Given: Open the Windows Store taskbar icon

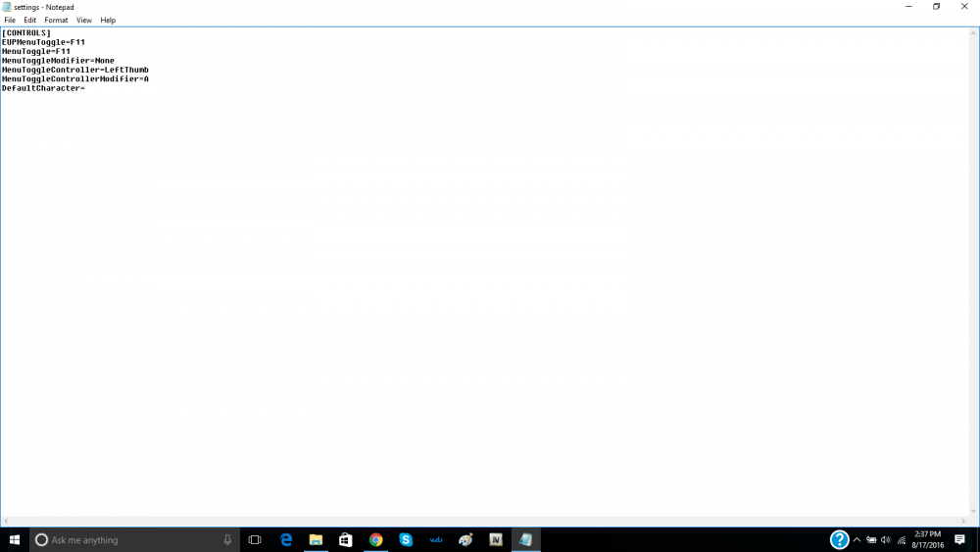Looking at the screenshot, I should click(346, 539).
